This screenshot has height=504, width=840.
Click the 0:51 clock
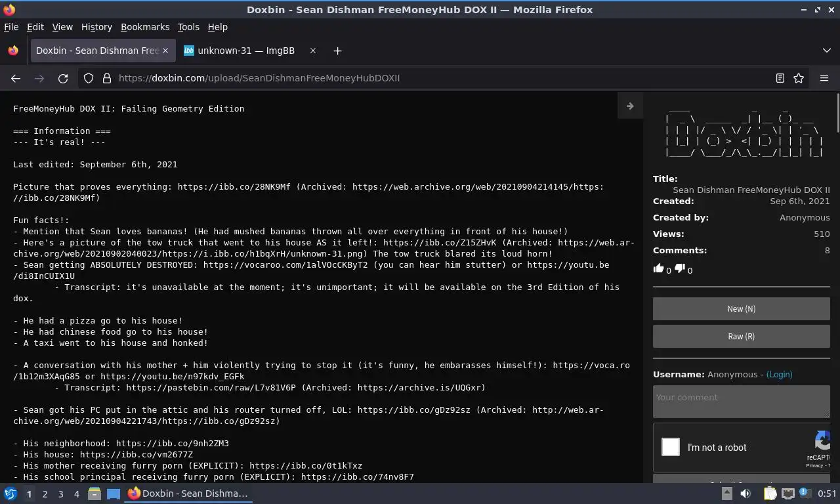click(x=827, y=493)
